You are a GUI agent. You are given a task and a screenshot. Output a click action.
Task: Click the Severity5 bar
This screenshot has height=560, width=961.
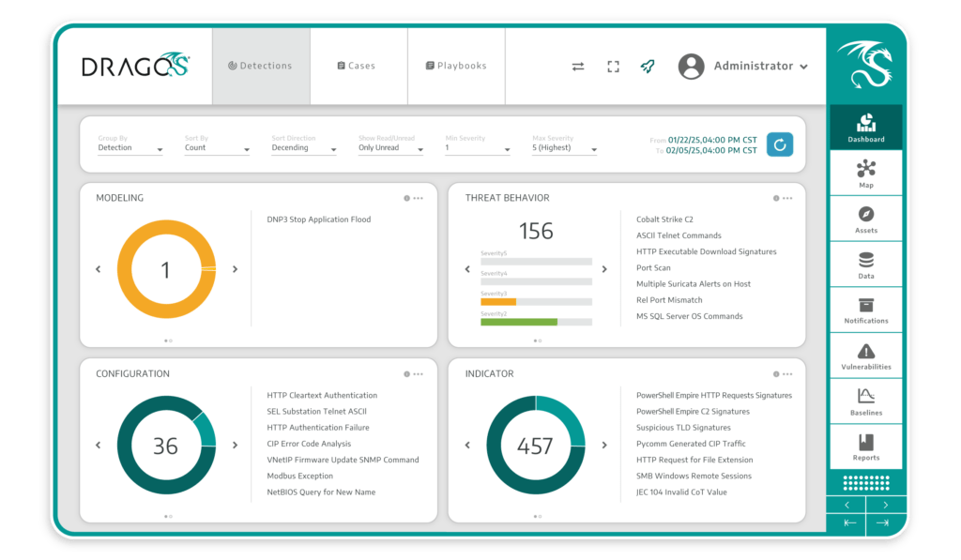pyautogui.click(x=536, y=261)
